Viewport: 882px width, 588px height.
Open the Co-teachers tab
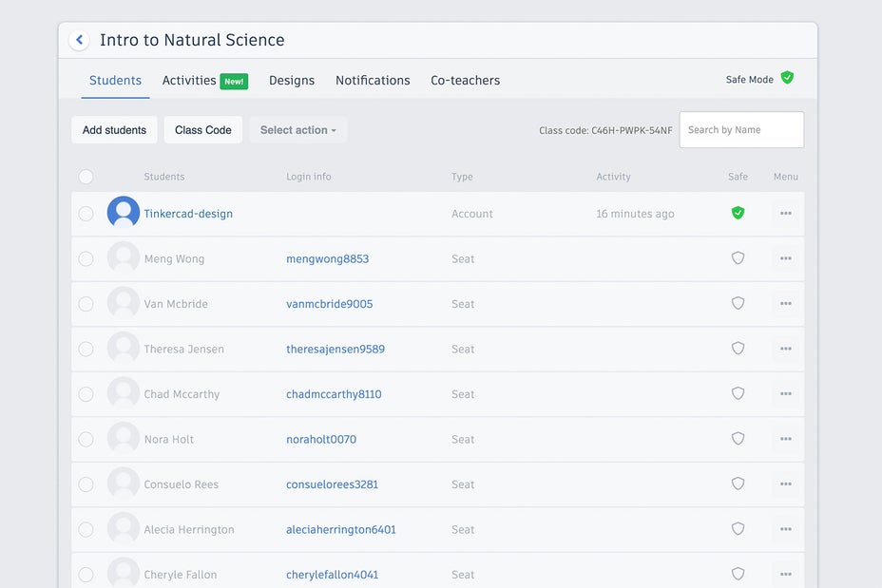(x=465, y=81)
